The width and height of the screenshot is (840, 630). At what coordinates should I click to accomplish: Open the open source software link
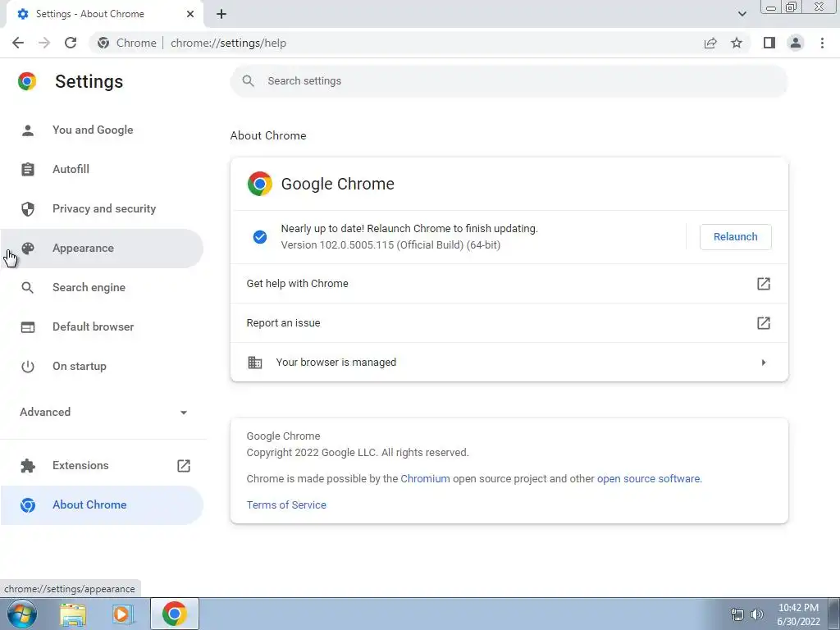(648, 478)
